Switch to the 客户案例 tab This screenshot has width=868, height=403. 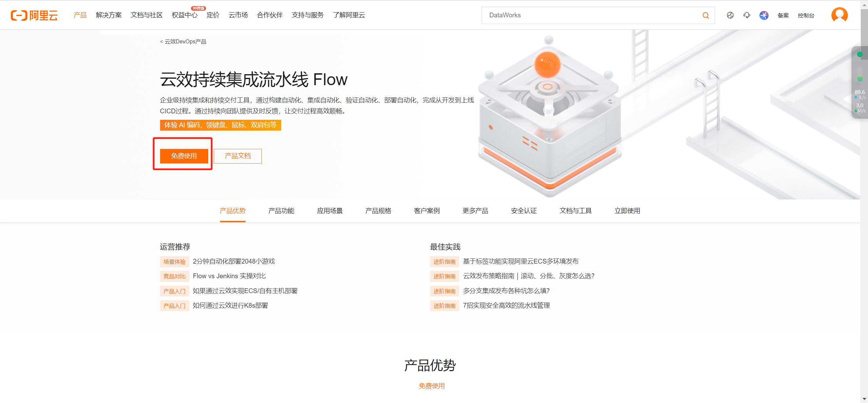[427, 211]
